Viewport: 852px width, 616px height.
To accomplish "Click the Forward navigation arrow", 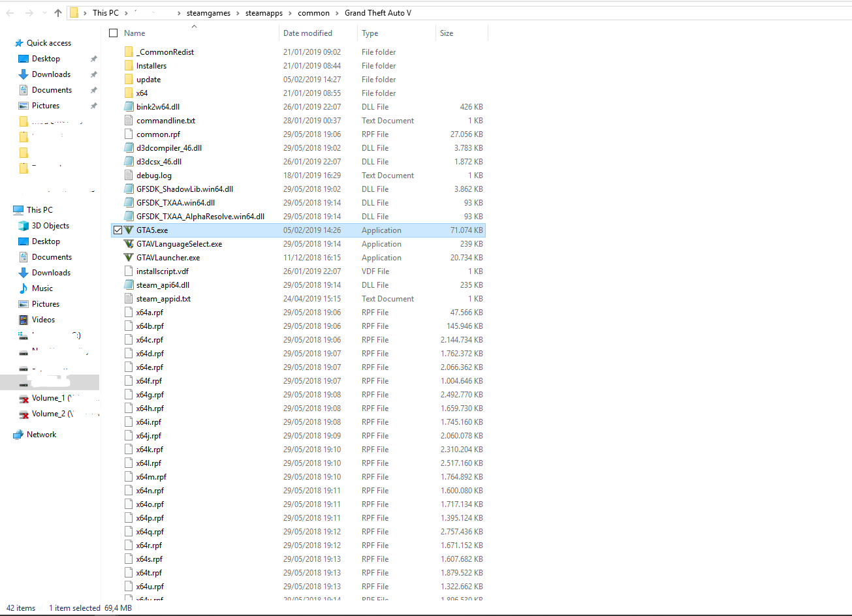I will 29,13.
